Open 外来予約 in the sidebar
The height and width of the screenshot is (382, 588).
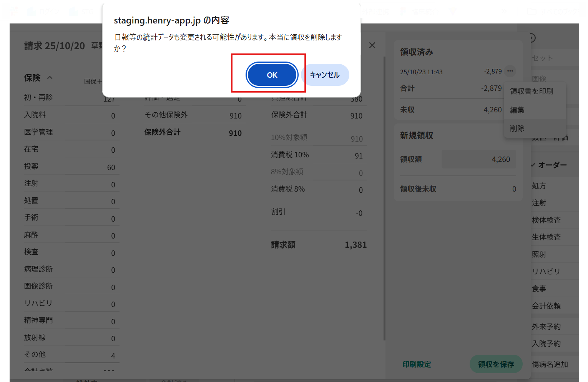[x=546, y=327]
